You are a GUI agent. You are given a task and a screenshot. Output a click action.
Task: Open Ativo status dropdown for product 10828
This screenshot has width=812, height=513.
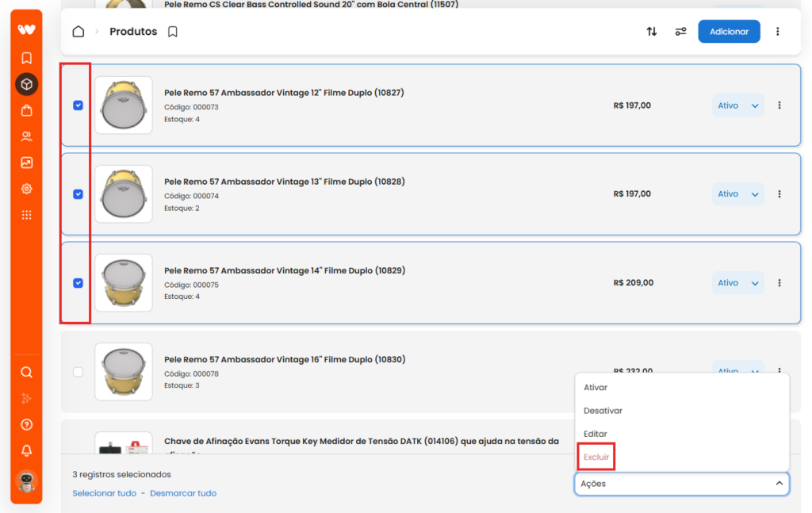738,194
